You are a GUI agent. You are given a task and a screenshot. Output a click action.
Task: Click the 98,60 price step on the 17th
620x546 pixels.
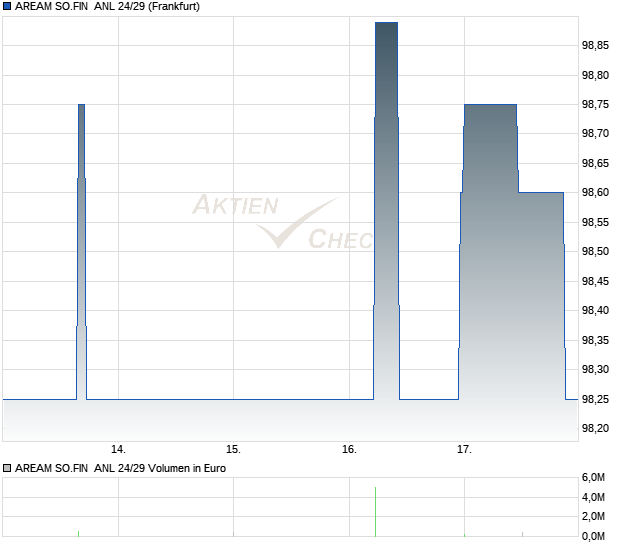click(541, 193)
